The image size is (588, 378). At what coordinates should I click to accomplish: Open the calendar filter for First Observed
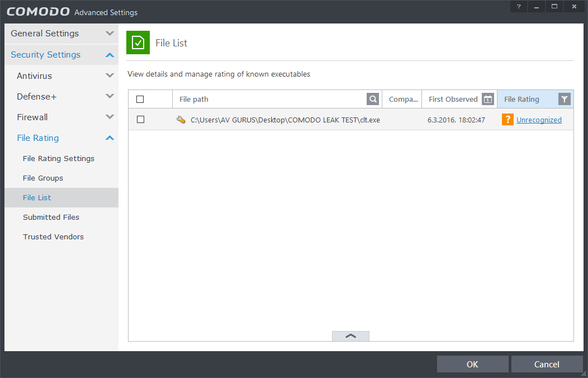[x=488, y=99]
